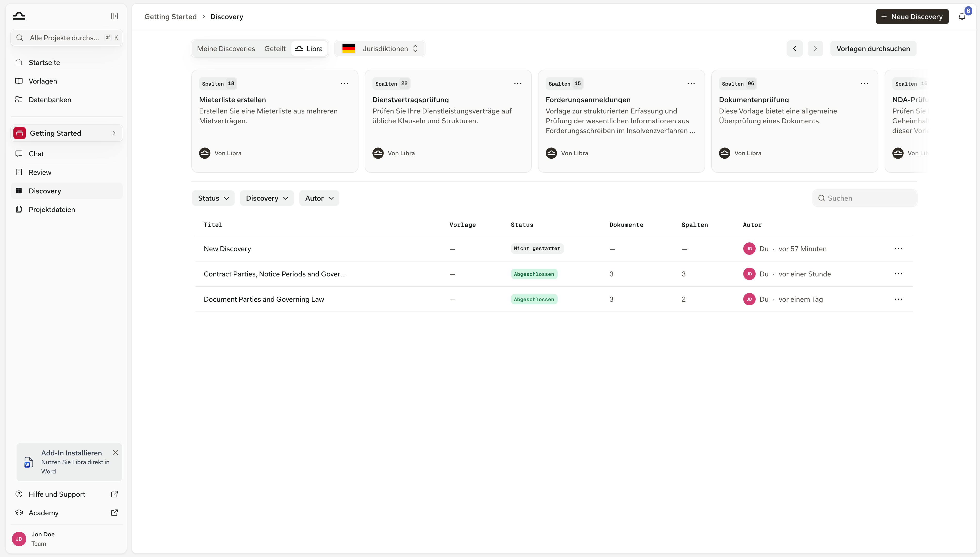980x557 pixels.
Task: Open the Status filter dropdown
Action: (213, 198)
